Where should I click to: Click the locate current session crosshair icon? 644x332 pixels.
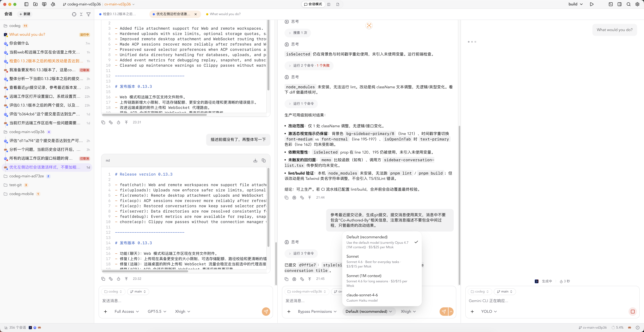pyautogui.click(x=74, y=14)
